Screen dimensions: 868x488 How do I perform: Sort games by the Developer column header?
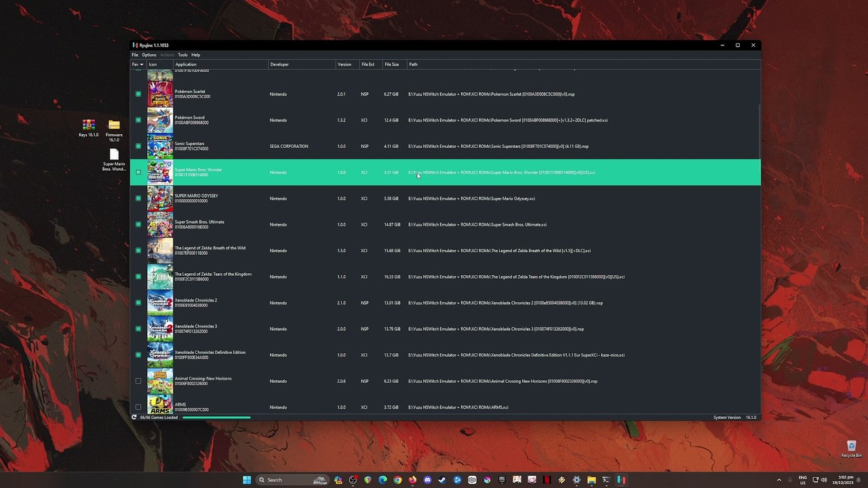[302, 64]
